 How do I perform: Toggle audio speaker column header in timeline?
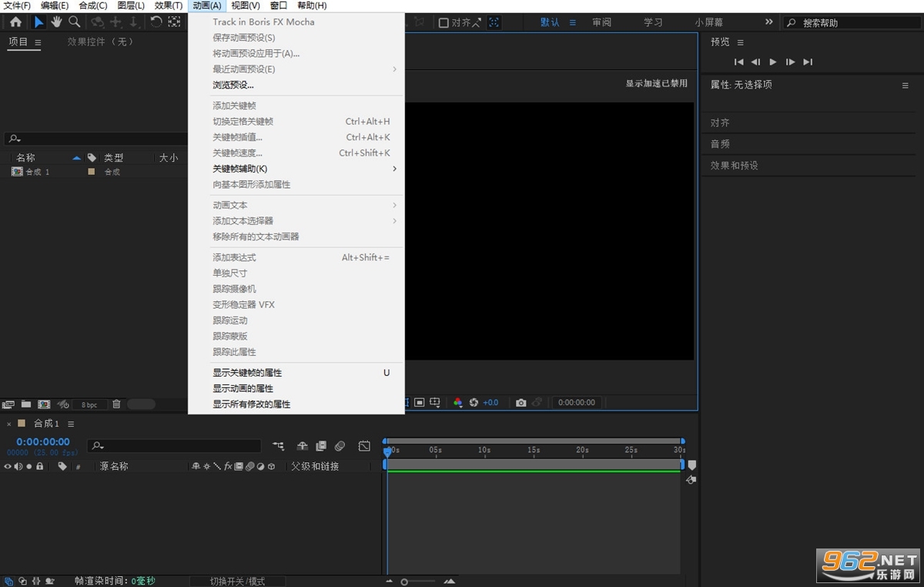18,466
